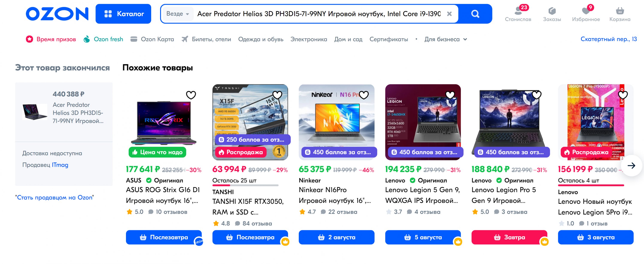Clear the search field text
Screen dimensions: 644x264
(x=449, y=14)
